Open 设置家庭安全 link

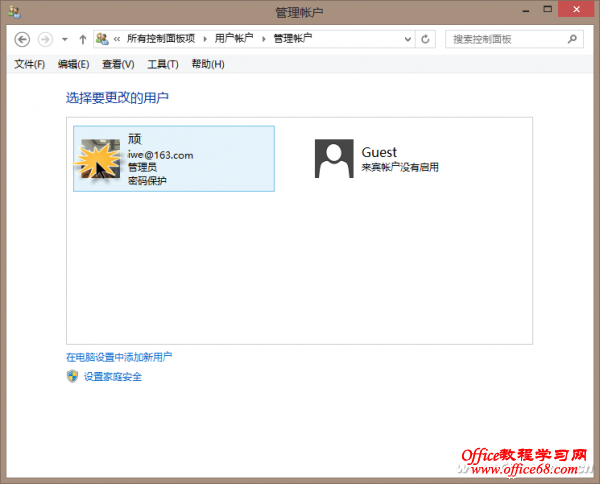[113, 377]
